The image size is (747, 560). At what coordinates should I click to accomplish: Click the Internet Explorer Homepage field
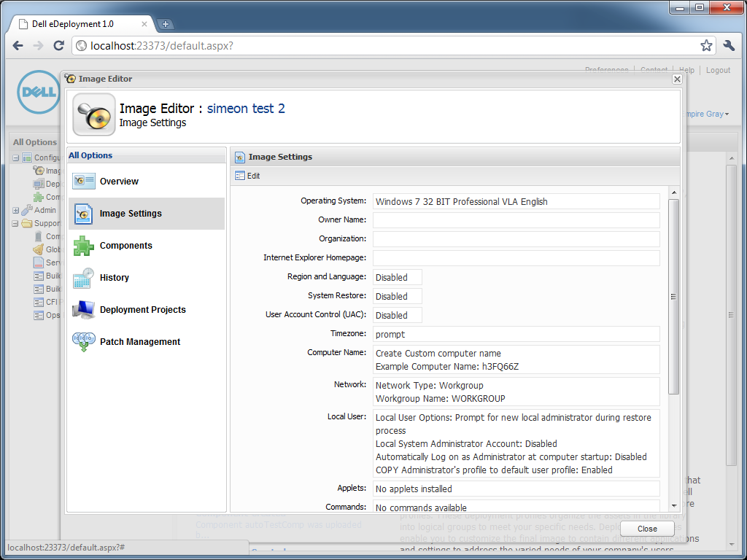click(516, 258)
